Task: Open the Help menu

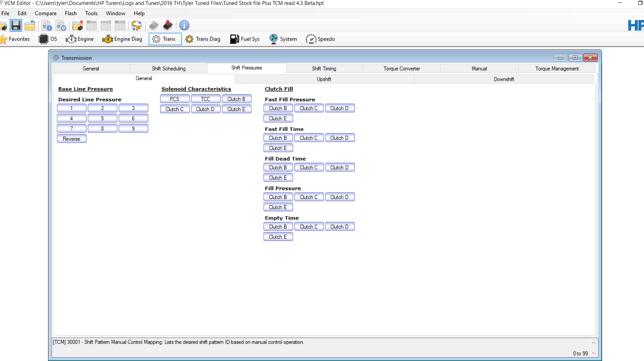Action: 139,13
